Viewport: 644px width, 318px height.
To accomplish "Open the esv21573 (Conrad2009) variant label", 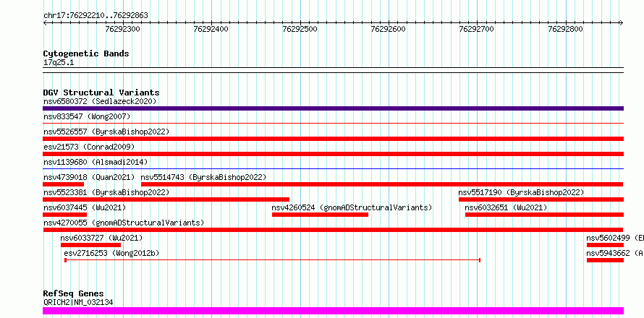I will click(89, 147).
